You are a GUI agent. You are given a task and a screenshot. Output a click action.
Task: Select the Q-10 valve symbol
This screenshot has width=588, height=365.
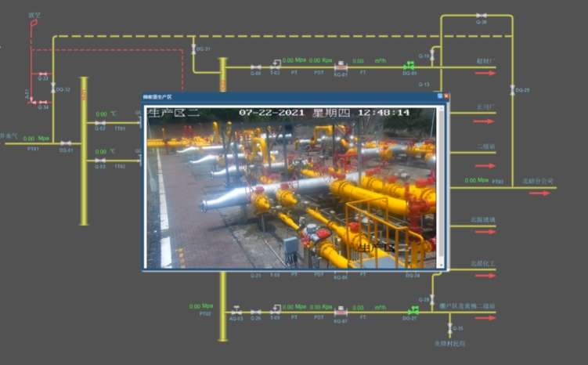click(x=432, y=55)
